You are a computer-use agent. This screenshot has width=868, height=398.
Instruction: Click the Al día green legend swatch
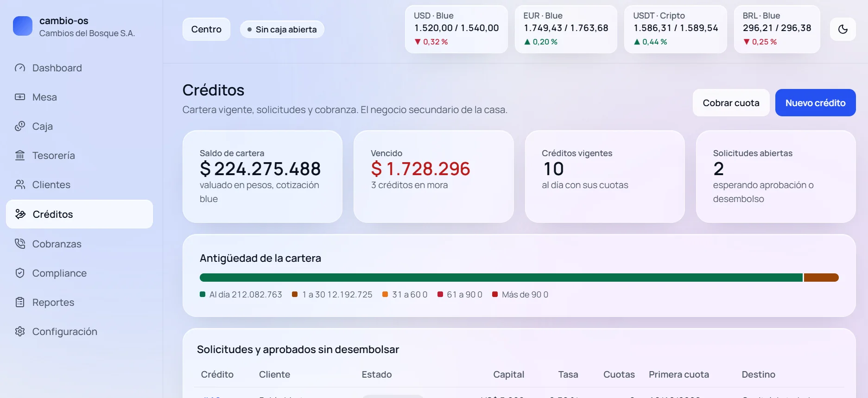click(203, 294)
